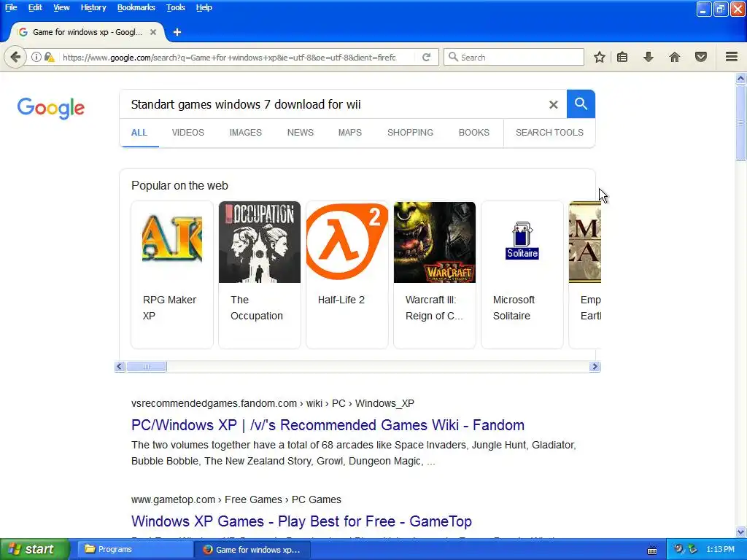Switch to the BOOKS search tab
Screen dimensions: 747x560
tap(473, 133)
